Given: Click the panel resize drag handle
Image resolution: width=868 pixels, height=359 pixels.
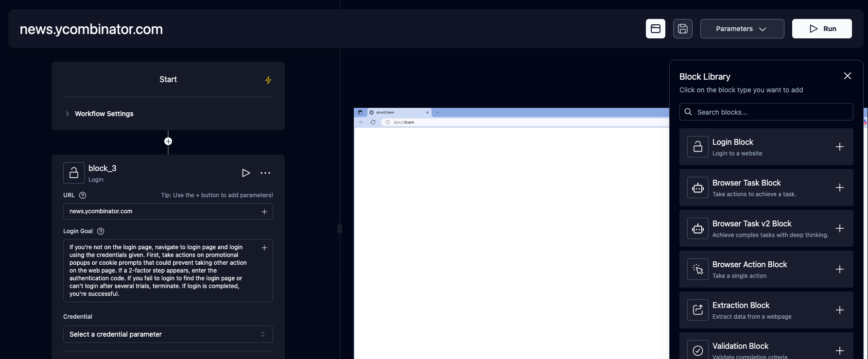Looking at the screenshot, I should click(340, 229).
